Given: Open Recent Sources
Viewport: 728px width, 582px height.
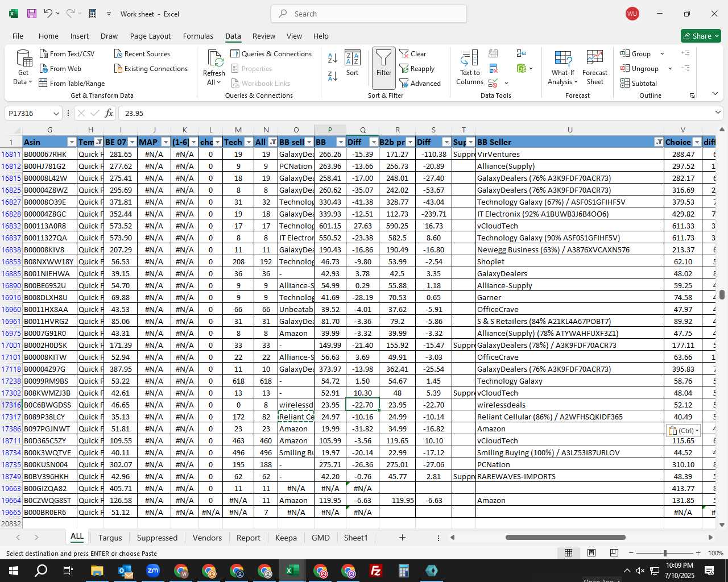Looking at the screenshot, I should pyautogui.click(x=142, y=53).
